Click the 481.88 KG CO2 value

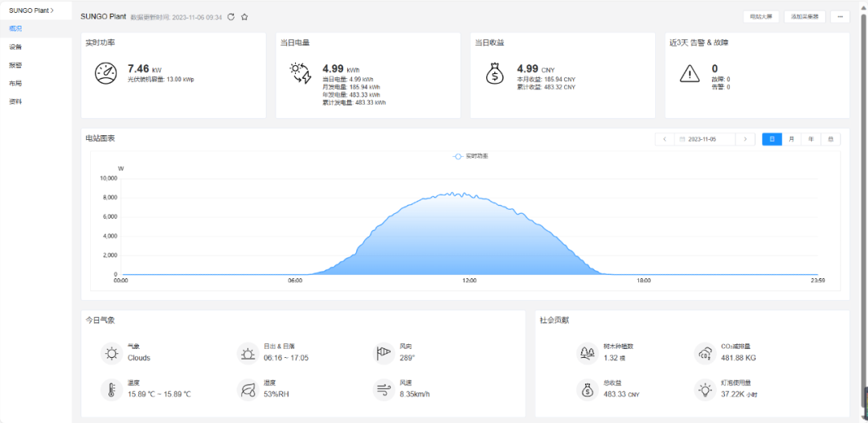coord(739,358)
